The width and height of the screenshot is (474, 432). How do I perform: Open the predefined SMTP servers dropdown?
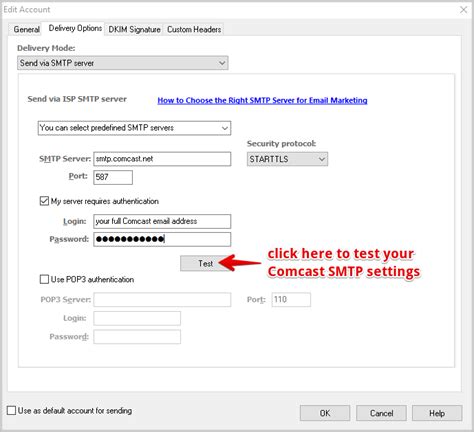point(134,128)
